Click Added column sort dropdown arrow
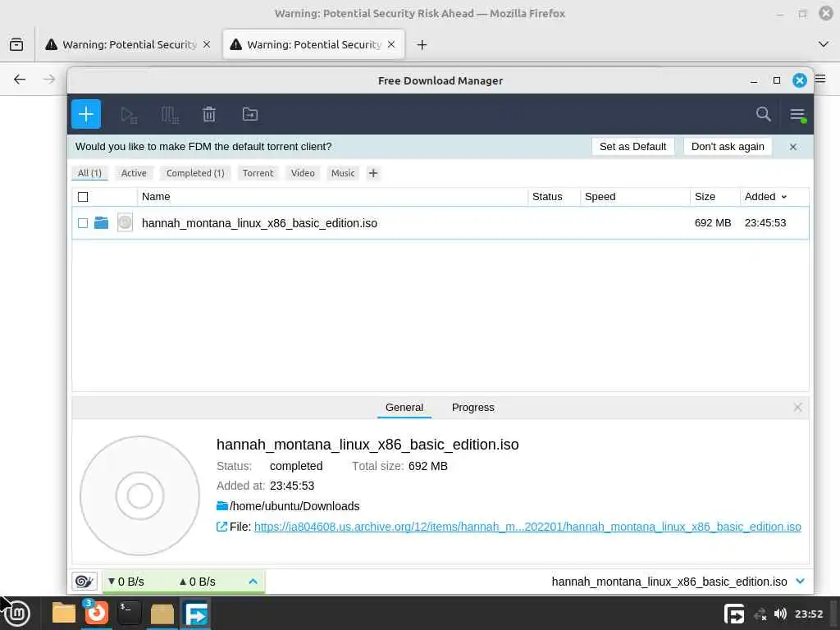Image resolution: width=840 pixels, height=630 pixels. 783,197
